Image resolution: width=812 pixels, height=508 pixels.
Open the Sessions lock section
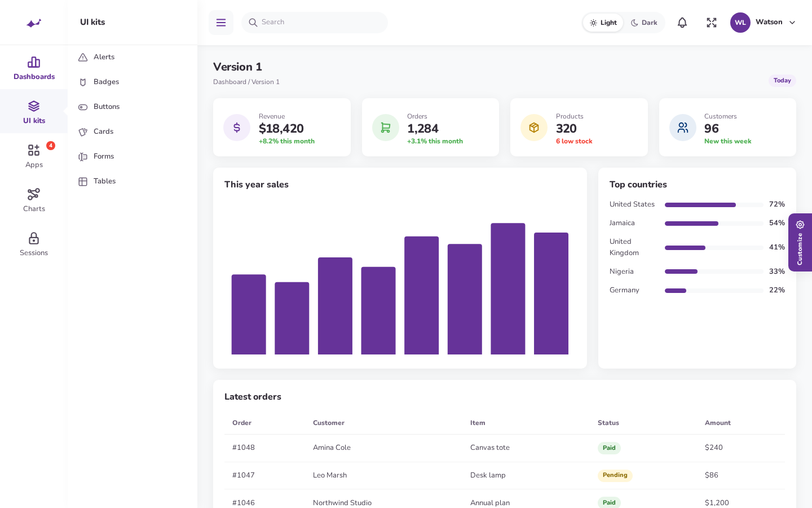click(x=34, y=244)
